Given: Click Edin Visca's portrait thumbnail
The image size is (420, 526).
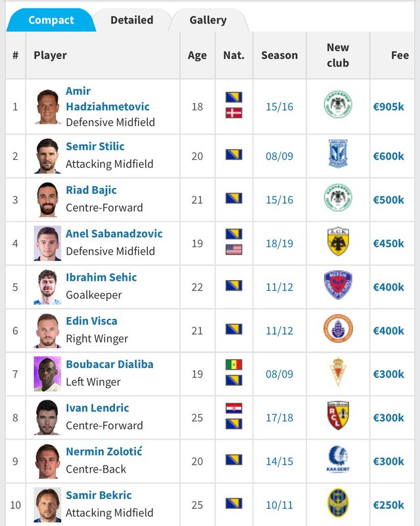Looking at the screenshot, I should coord(47,331).
